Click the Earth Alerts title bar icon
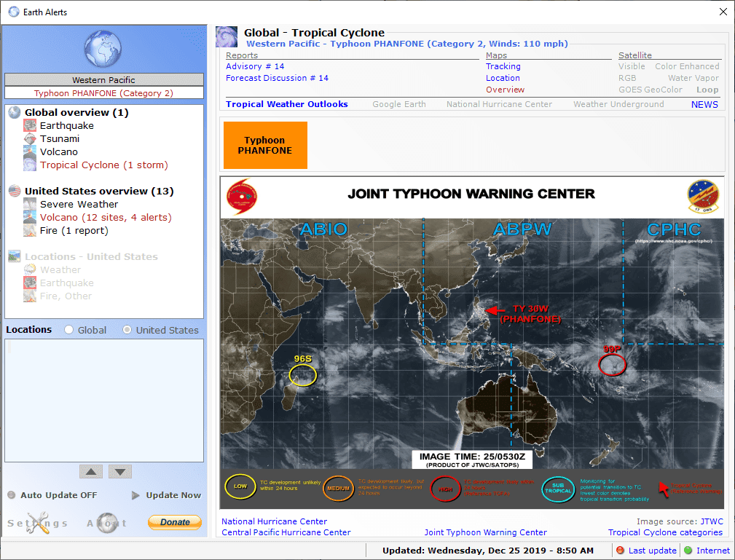Viewport: 735px width, 560px height. pos(14,12)
